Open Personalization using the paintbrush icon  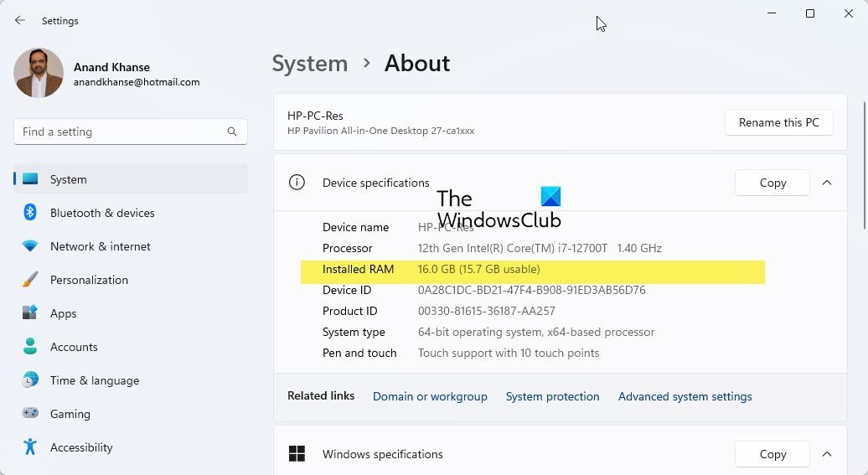click(30, 280)
